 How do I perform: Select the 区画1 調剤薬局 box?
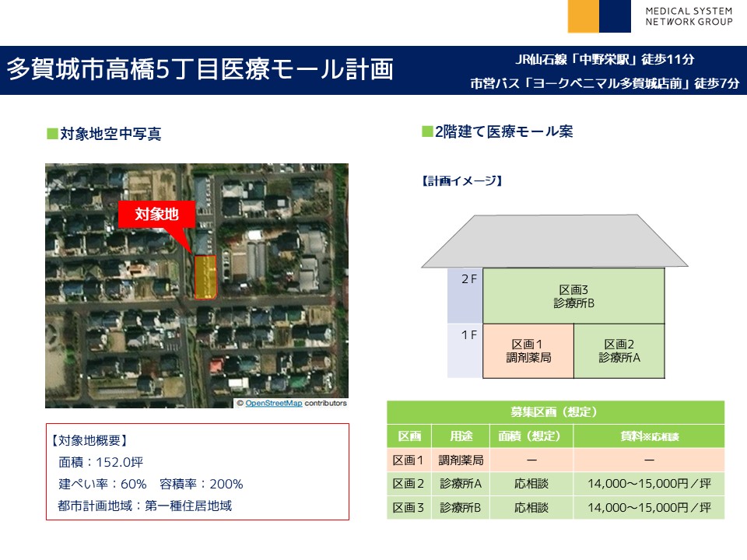click(528, 351)
